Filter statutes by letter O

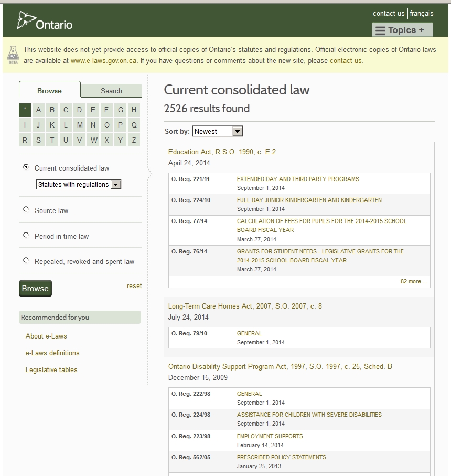tap(106, 125)
